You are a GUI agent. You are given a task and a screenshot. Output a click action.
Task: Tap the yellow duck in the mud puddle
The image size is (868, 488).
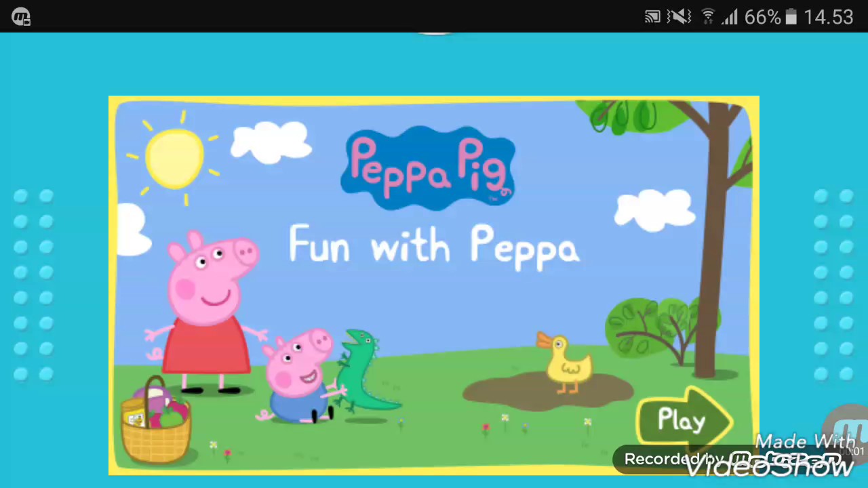(x=566, y=363)
